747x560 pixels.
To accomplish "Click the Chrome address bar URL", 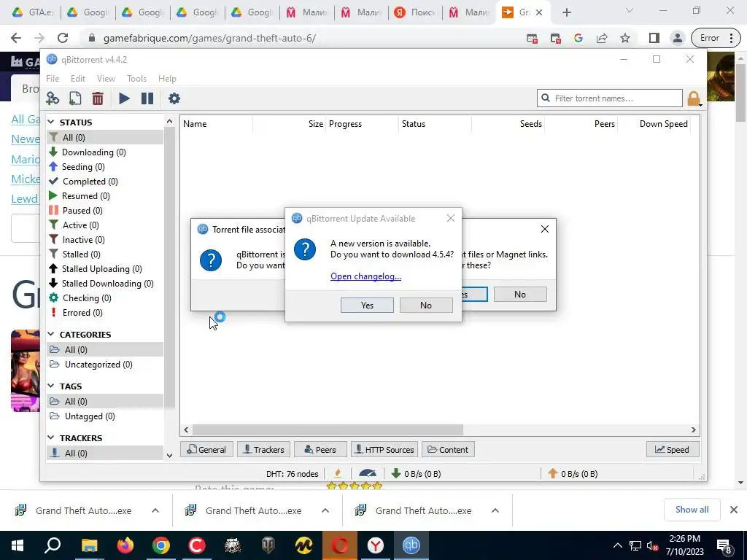I will coord(209,38).
